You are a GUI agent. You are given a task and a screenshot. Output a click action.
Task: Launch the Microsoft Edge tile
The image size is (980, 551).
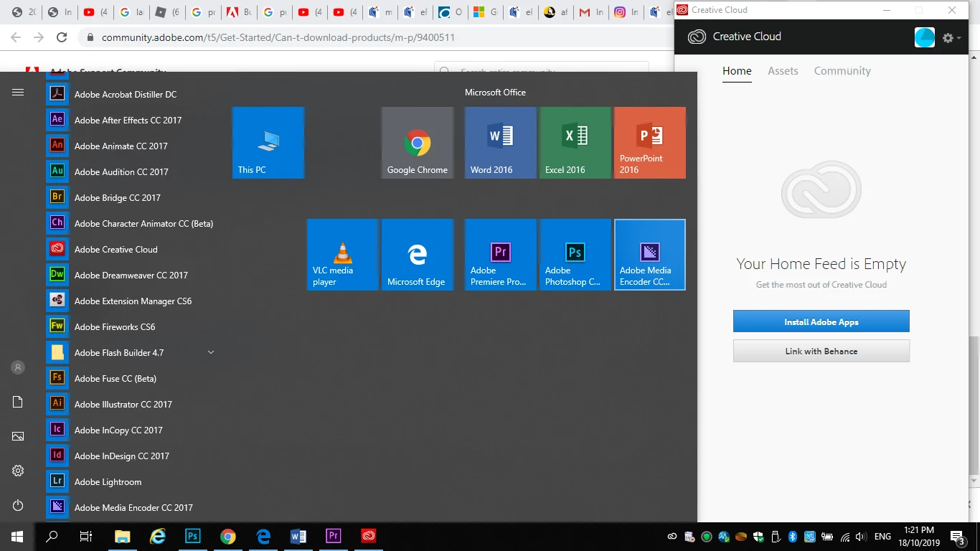[418, 255]
